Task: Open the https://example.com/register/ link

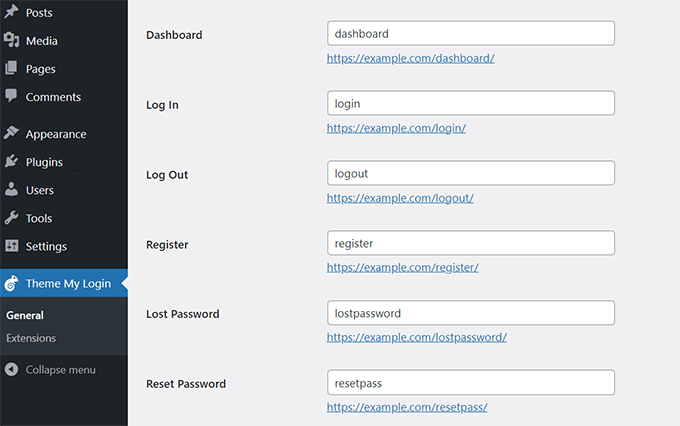Action: point(402,267)
